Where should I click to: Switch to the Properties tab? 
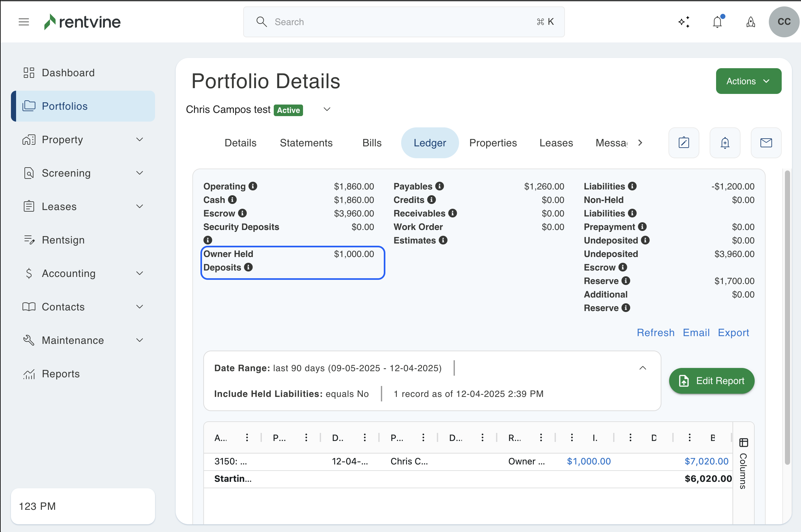coord(493,143)
